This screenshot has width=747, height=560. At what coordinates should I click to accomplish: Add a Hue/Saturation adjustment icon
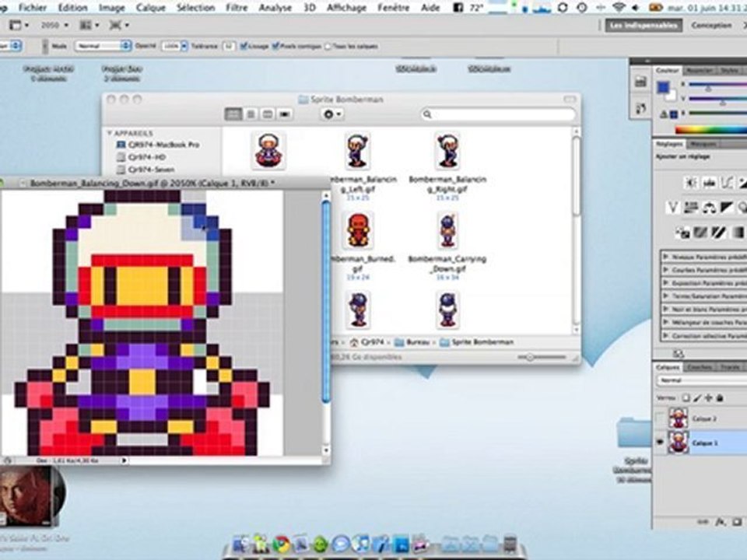pos(691,208)
